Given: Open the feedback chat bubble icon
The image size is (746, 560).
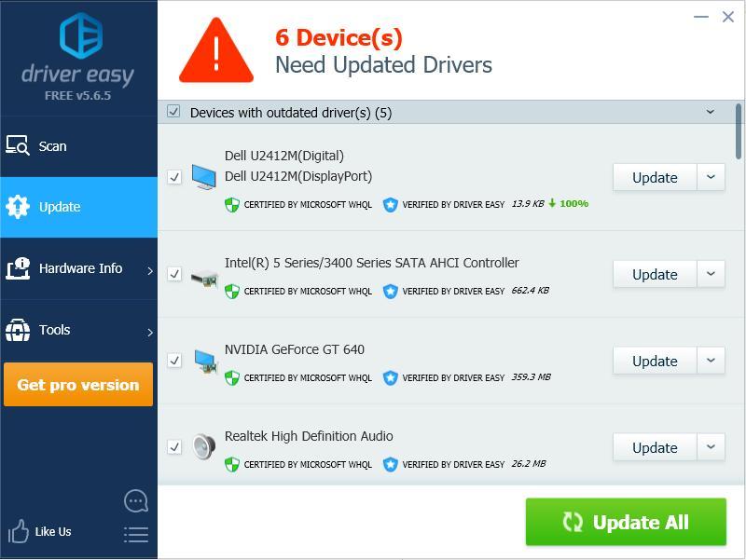Looking at the screenshot, I should (x=136, y=501).
